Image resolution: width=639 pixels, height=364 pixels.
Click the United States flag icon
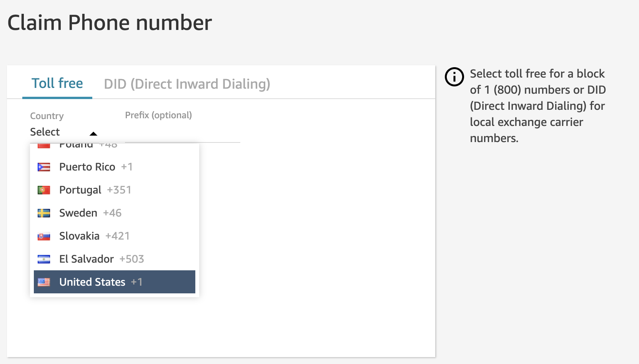[44, 282]
